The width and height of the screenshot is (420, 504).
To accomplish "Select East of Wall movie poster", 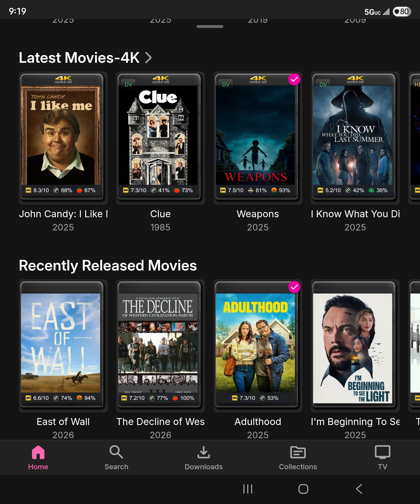I will [x=63, y=346].
